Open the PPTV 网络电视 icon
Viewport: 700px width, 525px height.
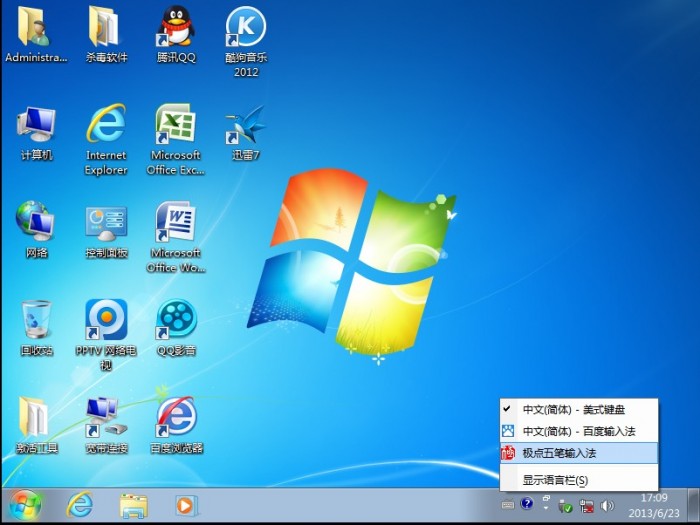coord(106,321)
